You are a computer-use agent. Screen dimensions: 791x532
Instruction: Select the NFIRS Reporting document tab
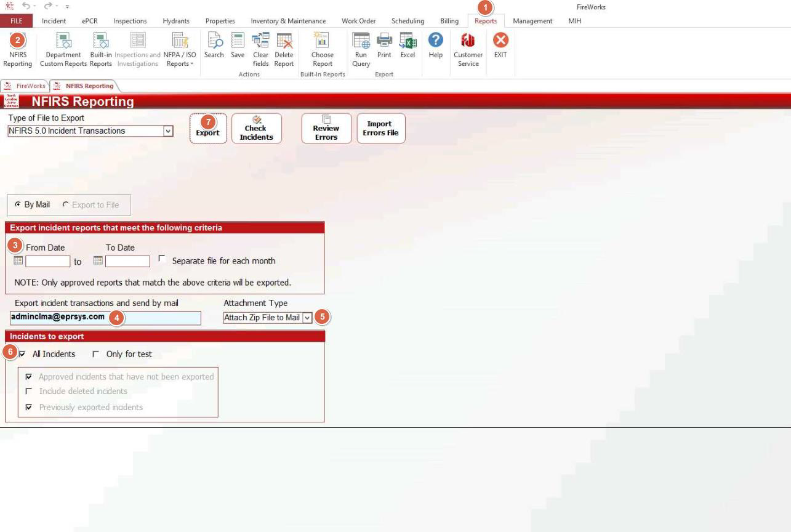click(x=84, y=86)
